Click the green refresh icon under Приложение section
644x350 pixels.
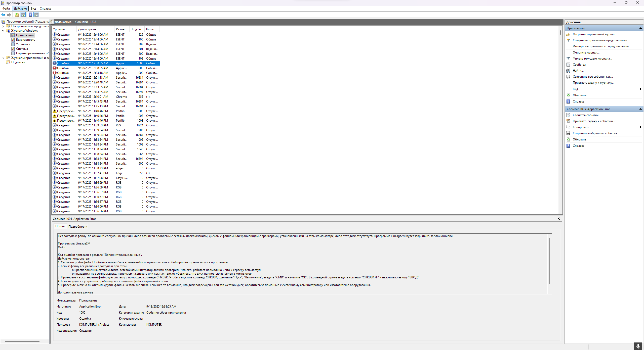[x=568, y=95]
